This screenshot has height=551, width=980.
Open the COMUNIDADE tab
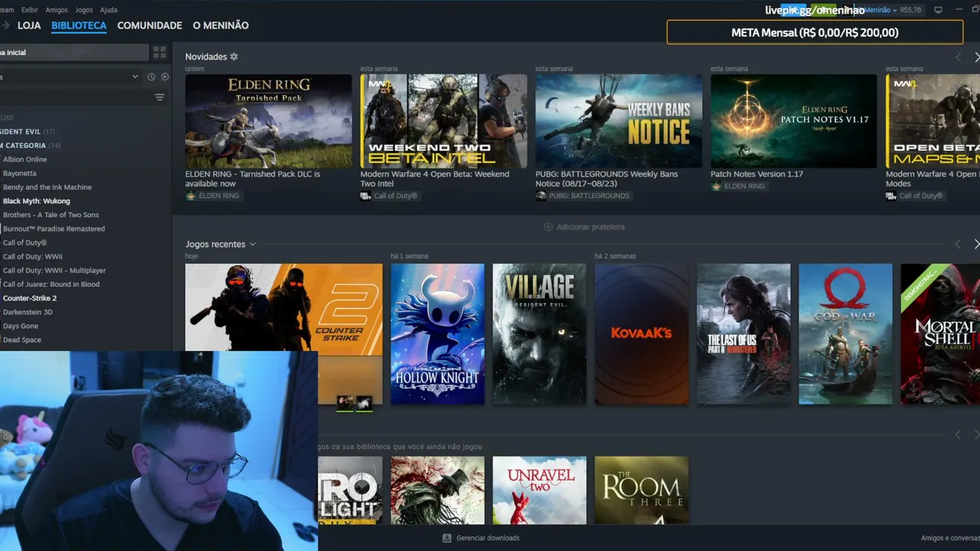click(149, 25)
